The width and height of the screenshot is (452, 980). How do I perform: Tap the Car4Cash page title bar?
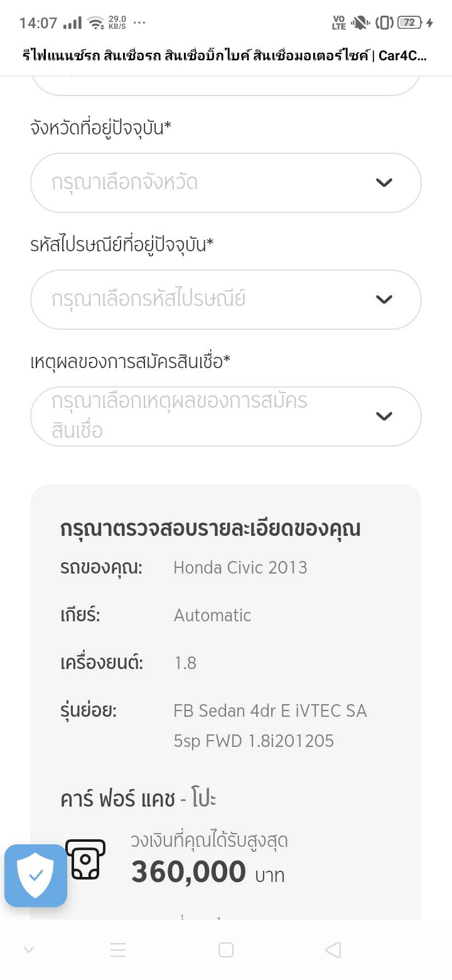pyautogui.click(x=226, y=57)
